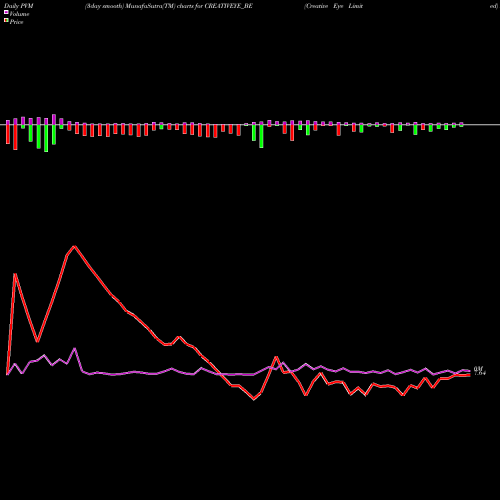Click the highest peak of the magenta volume line
The height and width of the screenshot is (500, 500).
click(75, 349)
